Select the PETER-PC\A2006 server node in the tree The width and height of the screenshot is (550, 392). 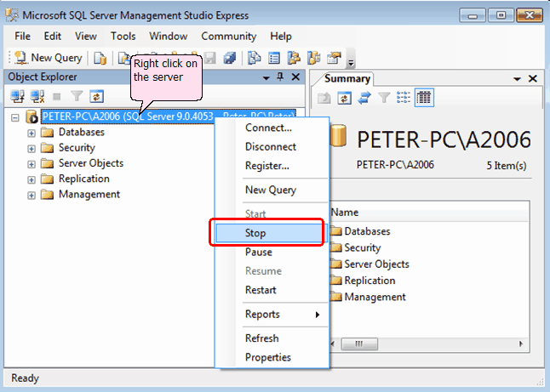click(169, 116)
